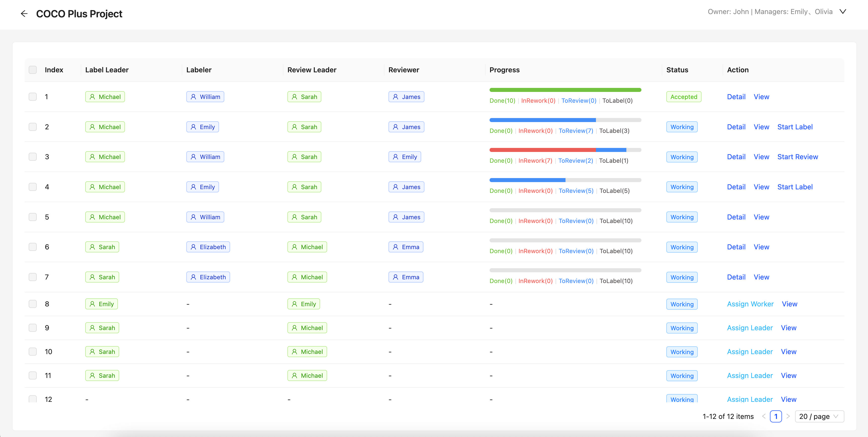Click Elizabeth labeler tag in row 6

pyautogui.click(x=208, y=247)
